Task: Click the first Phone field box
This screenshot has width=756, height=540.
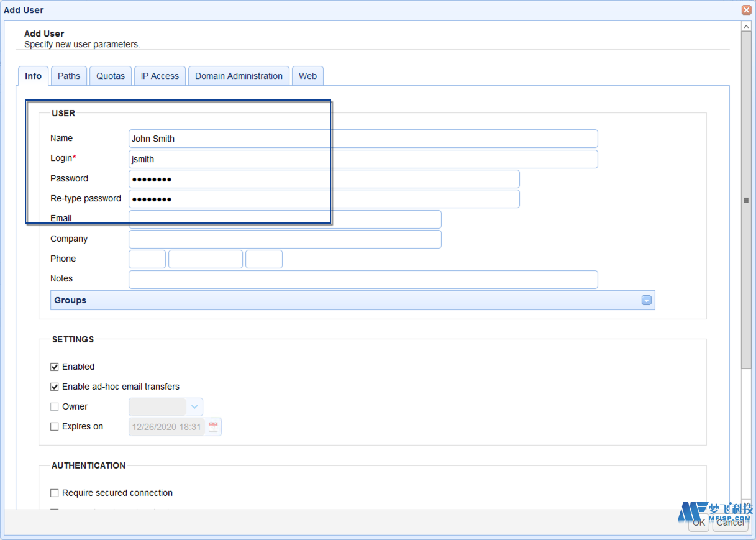Action: point(147,259)
